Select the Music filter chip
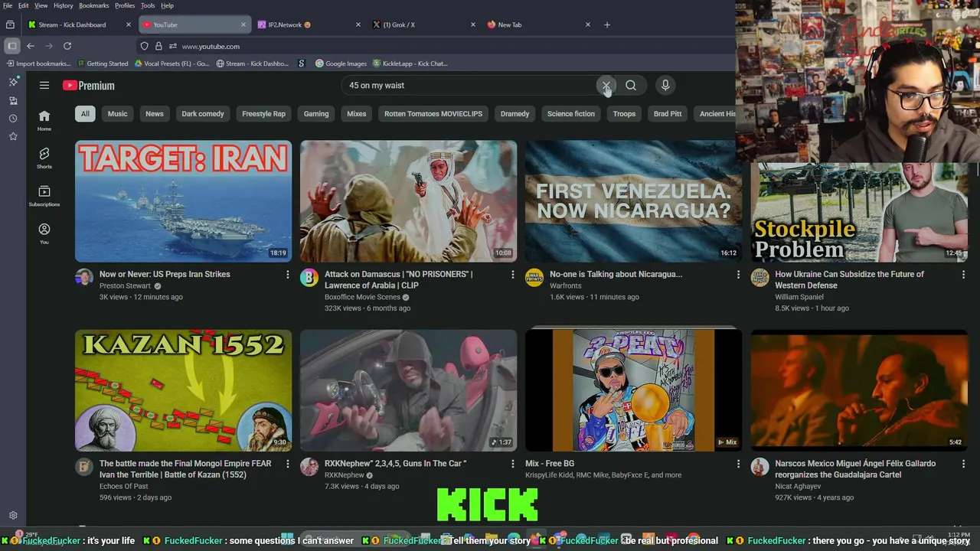Viewport: 980px width, 551px height. 117,113
